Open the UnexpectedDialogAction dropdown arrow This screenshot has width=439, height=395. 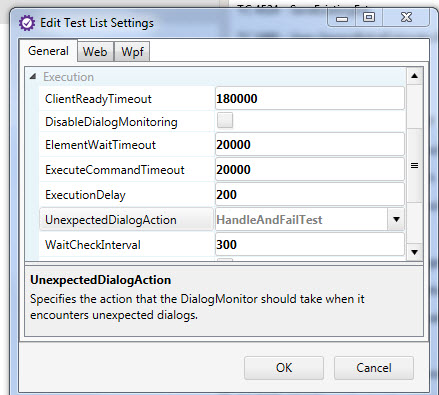(x=396, y=219)
